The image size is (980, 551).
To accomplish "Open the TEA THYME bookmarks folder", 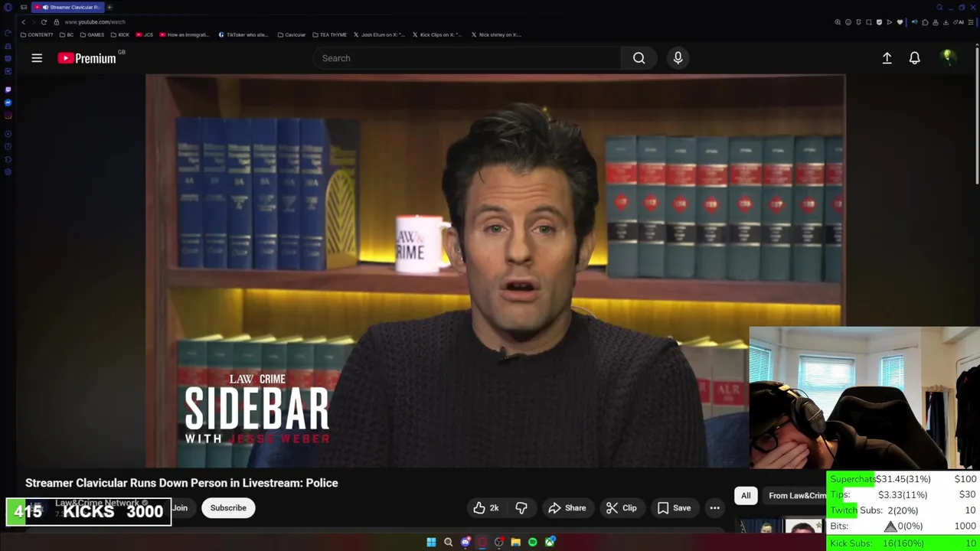I will tap(329, 34).
